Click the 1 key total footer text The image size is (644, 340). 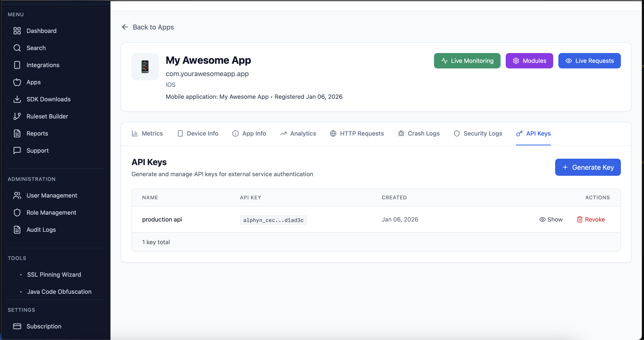coord(156,242)
